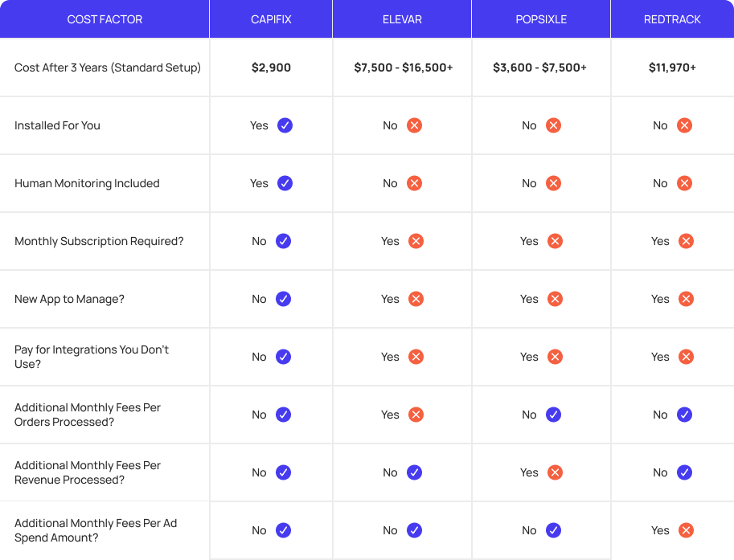Click Additional Monthly Fees Per Ad Spend Amount? label
This screenshot has height=560, width=734.
click(x=96, y=530)
